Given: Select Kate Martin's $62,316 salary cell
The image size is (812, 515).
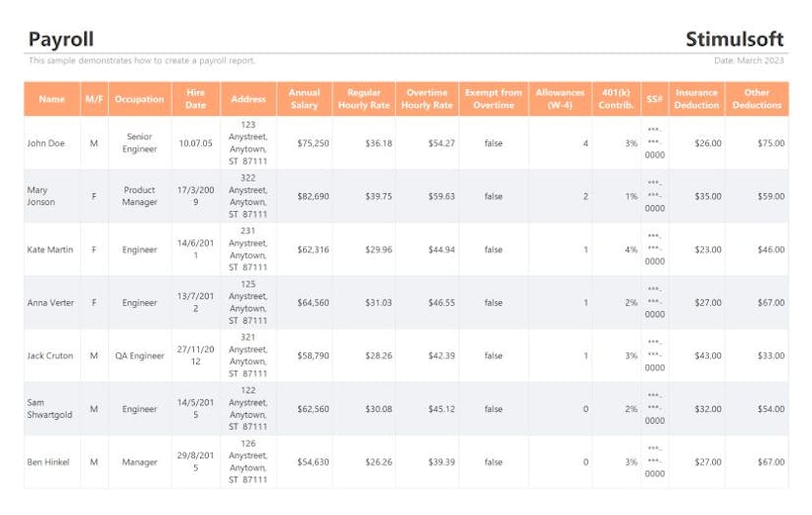Looking at the screenshot, I should 313,249.
